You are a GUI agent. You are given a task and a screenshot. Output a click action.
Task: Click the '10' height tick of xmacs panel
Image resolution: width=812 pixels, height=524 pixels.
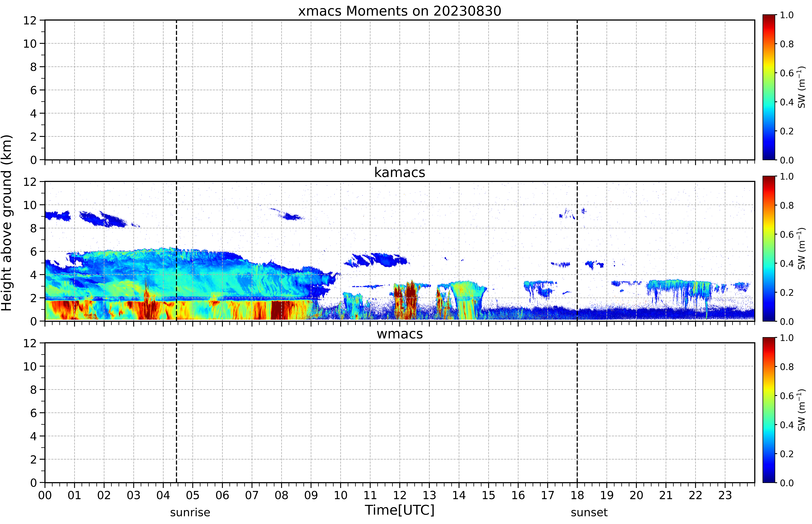[30, 44]
